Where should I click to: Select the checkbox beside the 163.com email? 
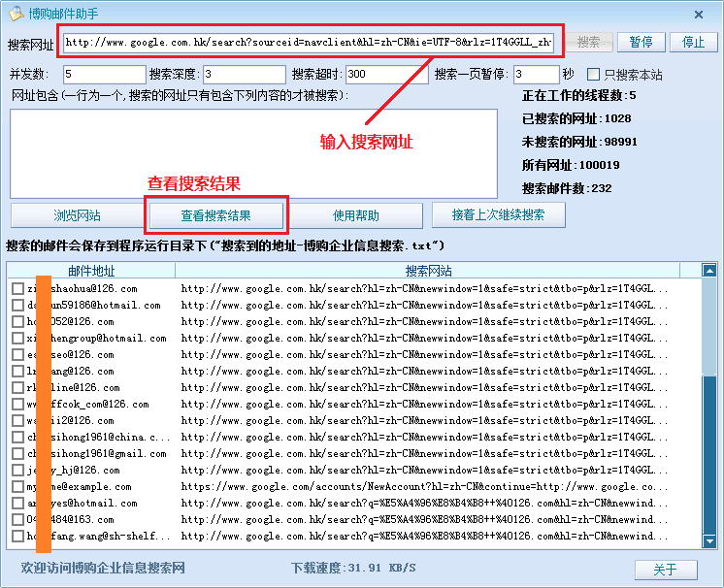click(x=17, y=520)
